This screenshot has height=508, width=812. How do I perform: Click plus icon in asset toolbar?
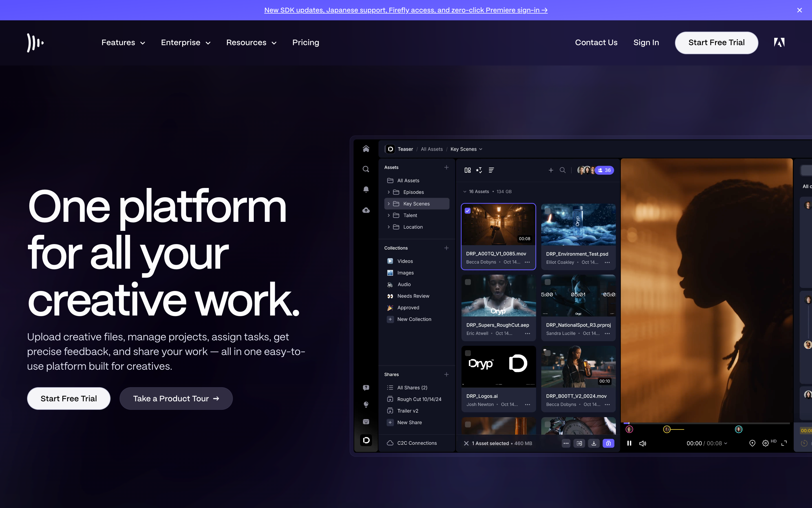pos(551,170)
